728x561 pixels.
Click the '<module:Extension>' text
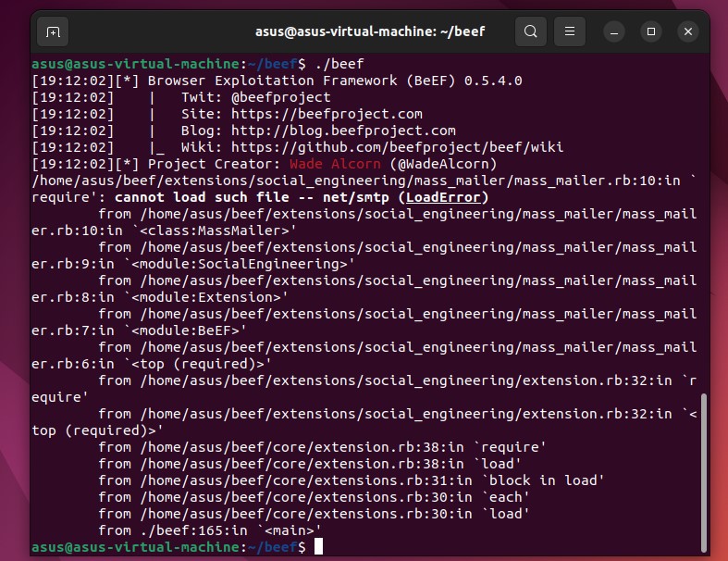[x=205, y=297]
